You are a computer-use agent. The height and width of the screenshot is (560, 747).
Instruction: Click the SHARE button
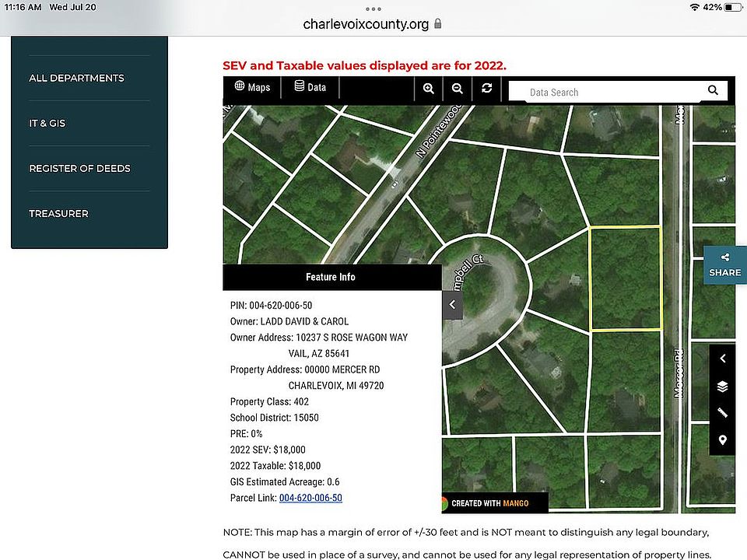[x=725, y=265]
